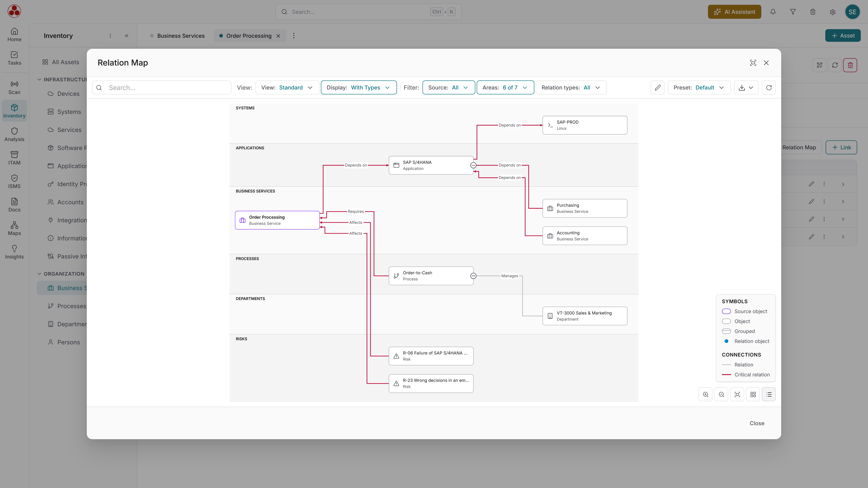Open the tabs overflow menu
Image resolution: width=868 pixels, height=488 pixels.
pyautogui.click(x=294, y=36)
